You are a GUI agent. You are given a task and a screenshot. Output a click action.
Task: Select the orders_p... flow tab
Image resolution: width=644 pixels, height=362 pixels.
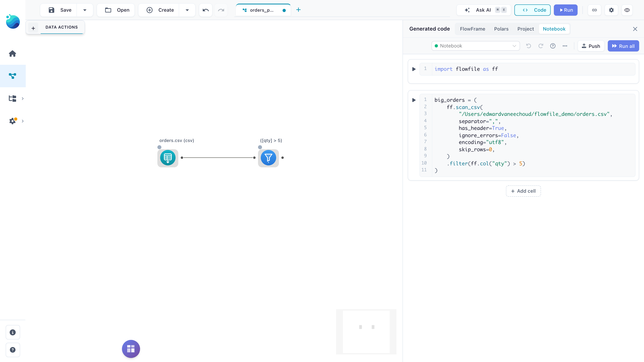click(x=263, y=10)
